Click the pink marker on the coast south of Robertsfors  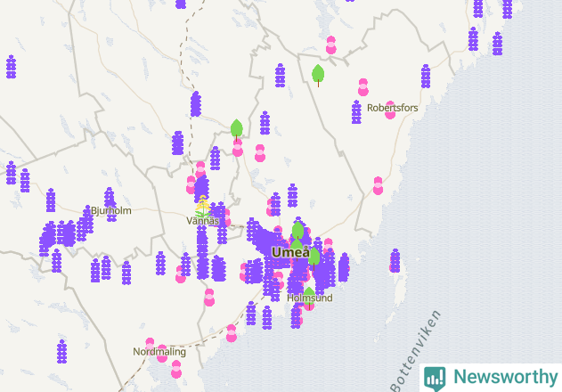(x=378, y=186)
